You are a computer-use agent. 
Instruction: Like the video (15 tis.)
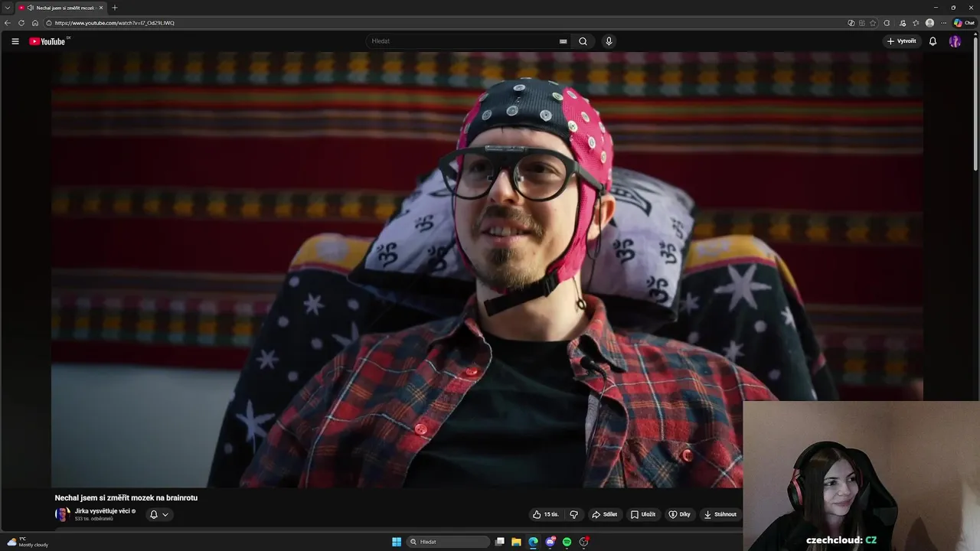point(546,514)
